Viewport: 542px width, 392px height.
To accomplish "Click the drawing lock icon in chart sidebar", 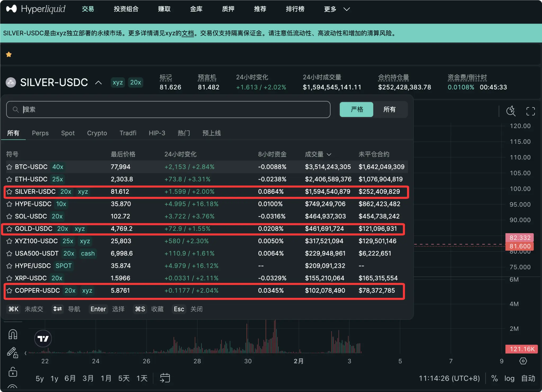I will click(12, 353).
